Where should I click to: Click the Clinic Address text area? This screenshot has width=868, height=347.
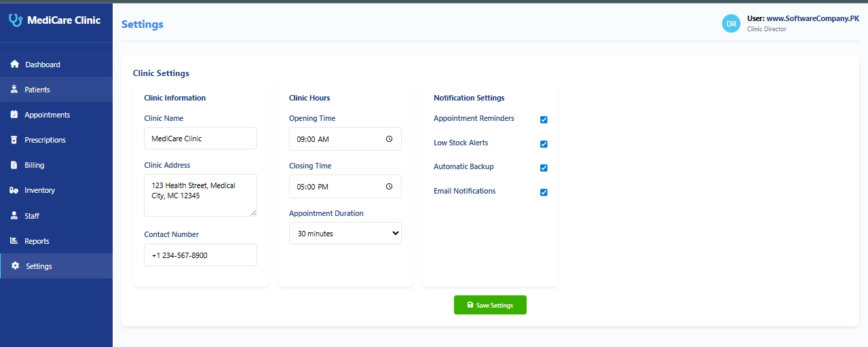coord(200,195)
